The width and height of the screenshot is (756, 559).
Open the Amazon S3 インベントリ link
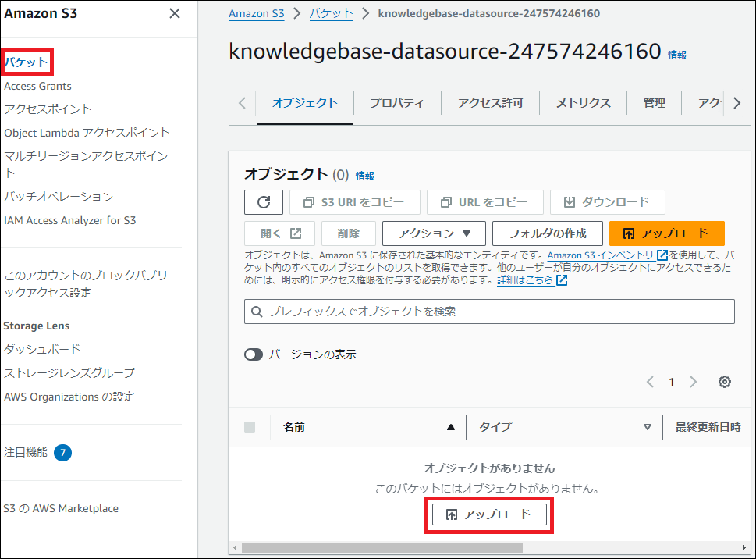click(602, 255)
